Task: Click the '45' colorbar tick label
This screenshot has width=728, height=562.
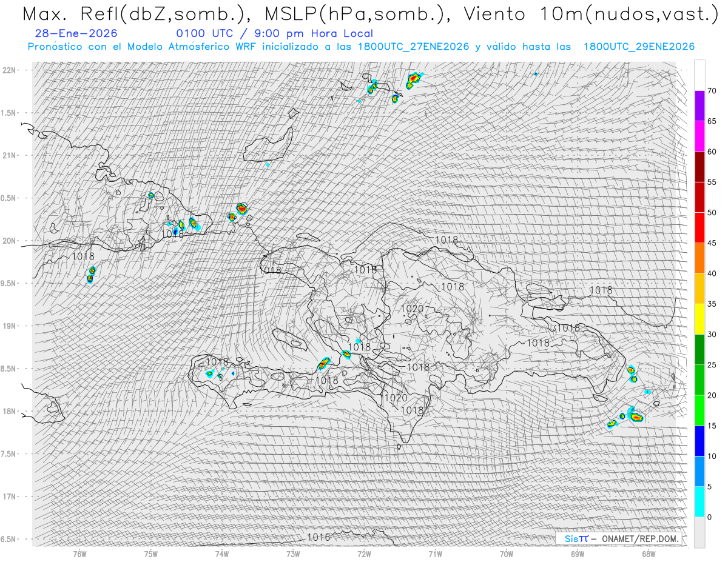Action: tap(712, 243)
